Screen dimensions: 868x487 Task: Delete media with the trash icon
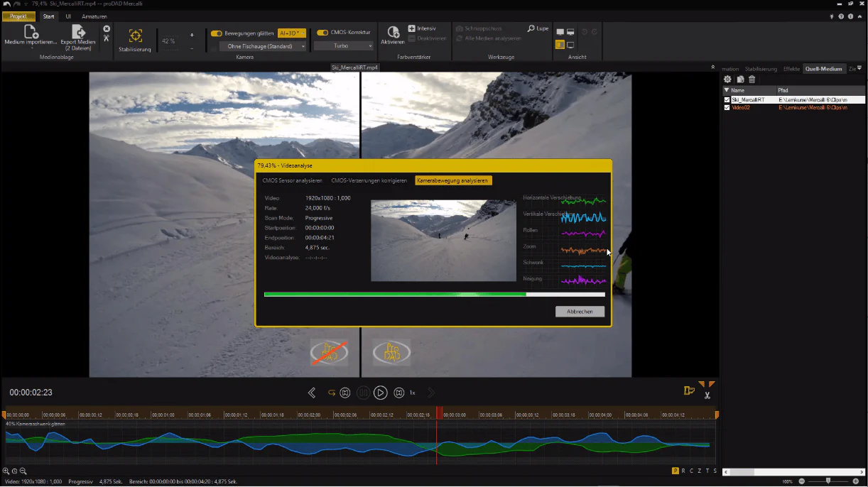pyautogui.click(x=752, y=80)
